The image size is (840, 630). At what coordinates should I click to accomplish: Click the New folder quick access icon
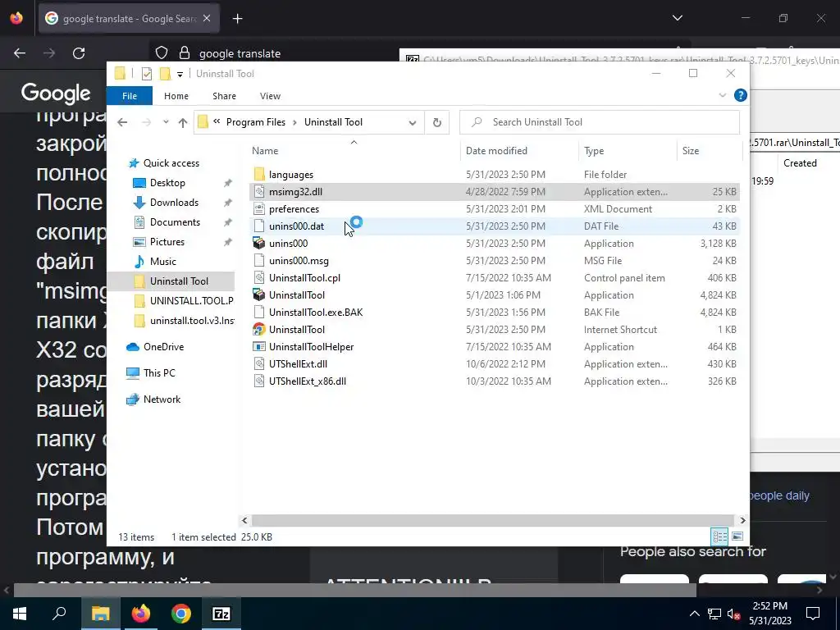click(165, 73)
